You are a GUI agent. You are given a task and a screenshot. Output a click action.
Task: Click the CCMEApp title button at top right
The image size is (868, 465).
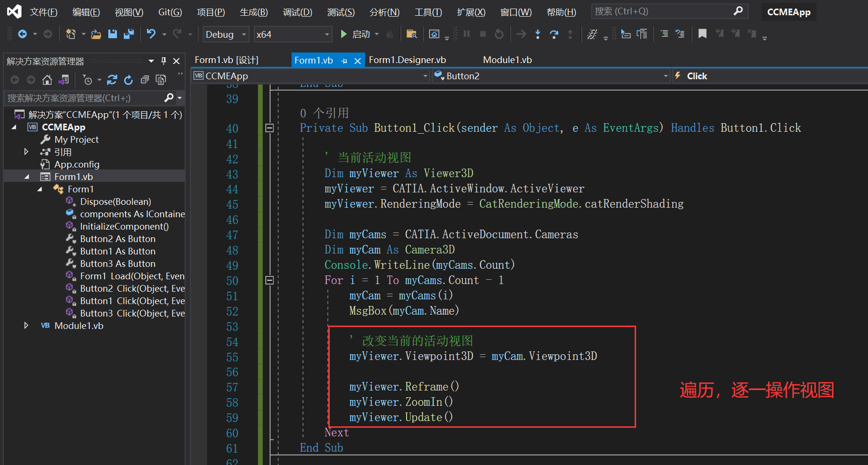pyautogui.click(x=788, y=12)
